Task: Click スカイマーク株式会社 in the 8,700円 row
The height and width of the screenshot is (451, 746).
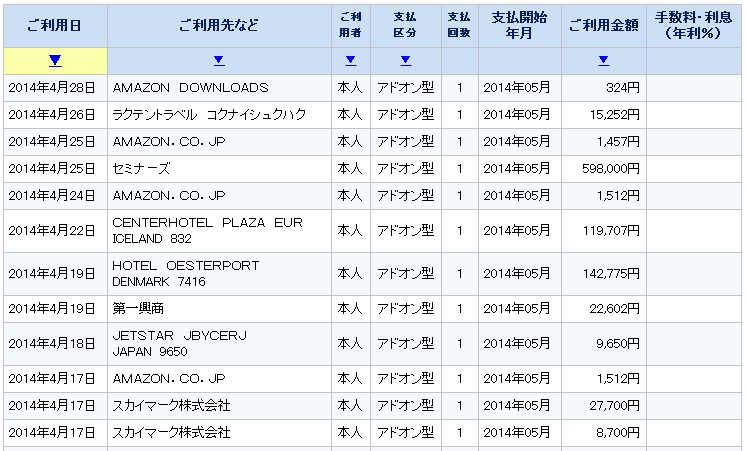Action: (171, 432)
